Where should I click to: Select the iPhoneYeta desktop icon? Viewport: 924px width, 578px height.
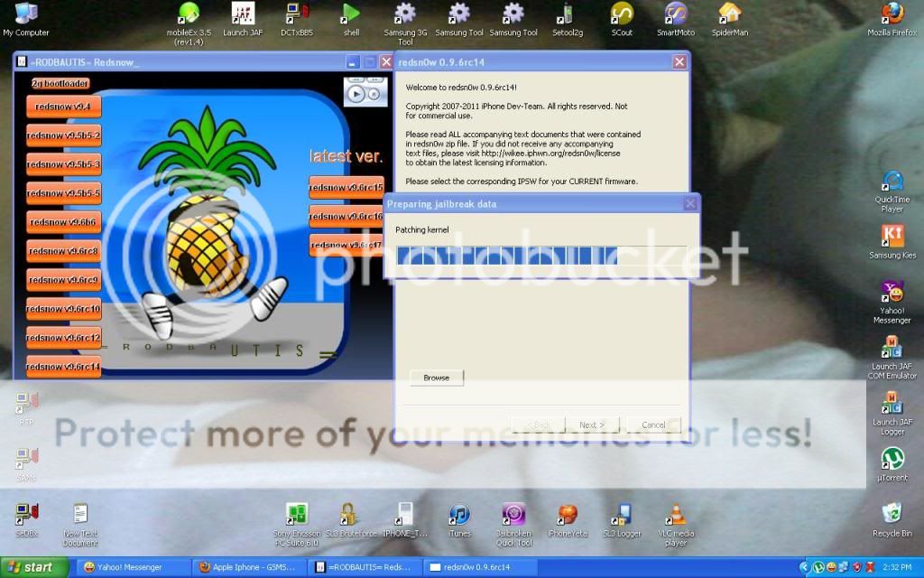[568, 520]
